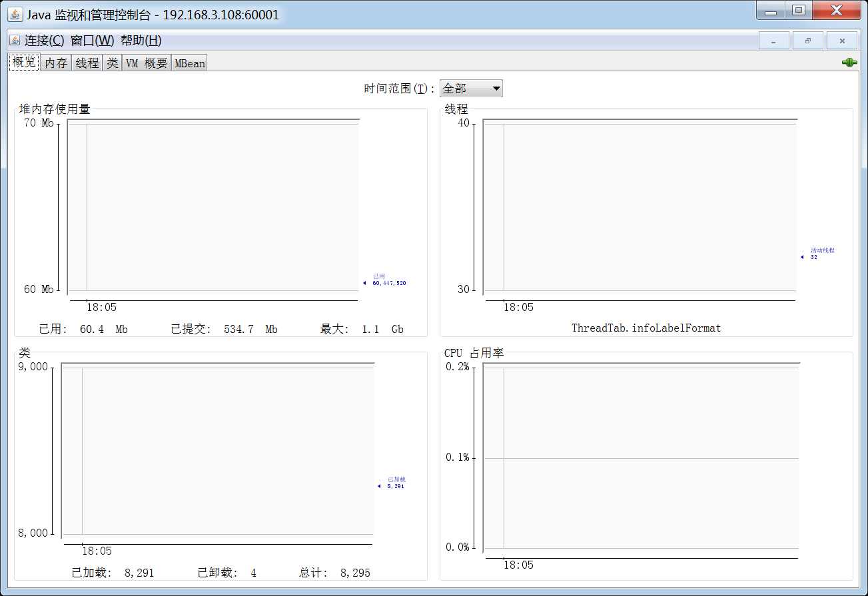
Task: Switch to the 线程 tab
Action: pyautogui.click(x=87, y=63)
